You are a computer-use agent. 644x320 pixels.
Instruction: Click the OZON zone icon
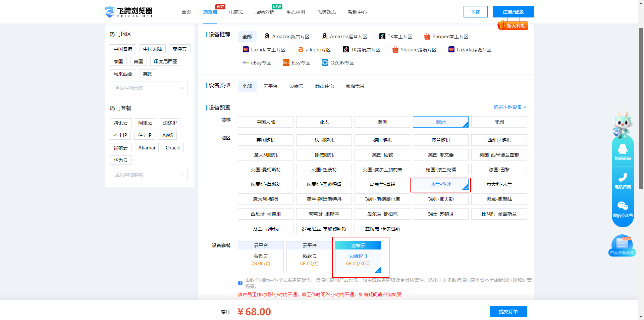325,63
